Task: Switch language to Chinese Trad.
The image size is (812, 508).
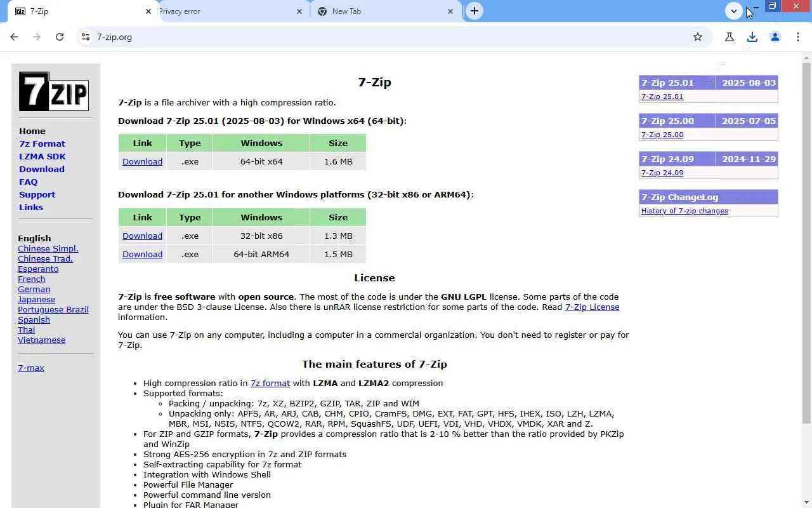Action: (45, 258)
